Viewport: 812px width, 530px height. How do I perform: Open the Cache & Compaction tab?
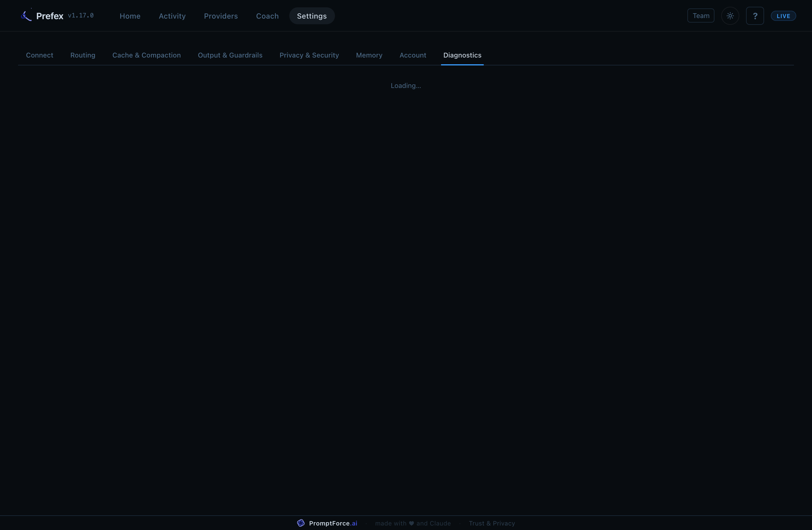point(147,55)
